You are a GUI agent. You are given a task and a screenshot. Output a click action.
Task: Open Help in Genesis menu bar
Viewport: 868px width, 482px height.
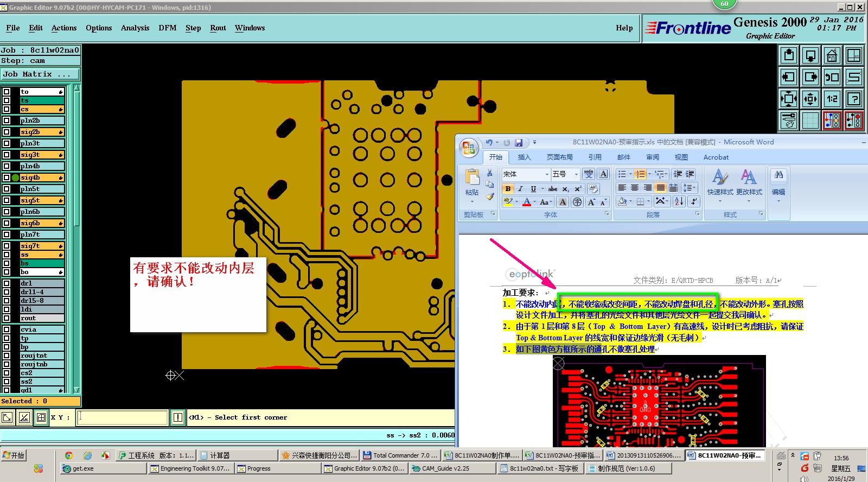[x=624, y=28]
